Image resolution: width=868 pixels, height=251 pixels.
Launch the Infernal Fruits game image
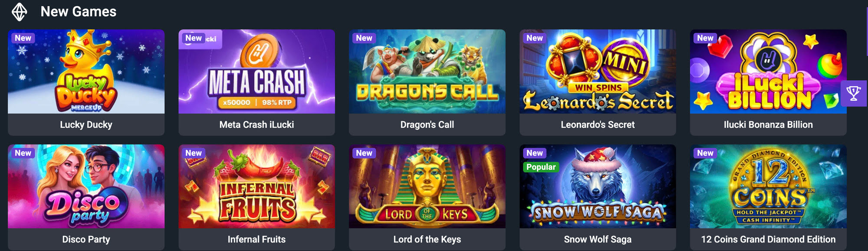[256, 186]
